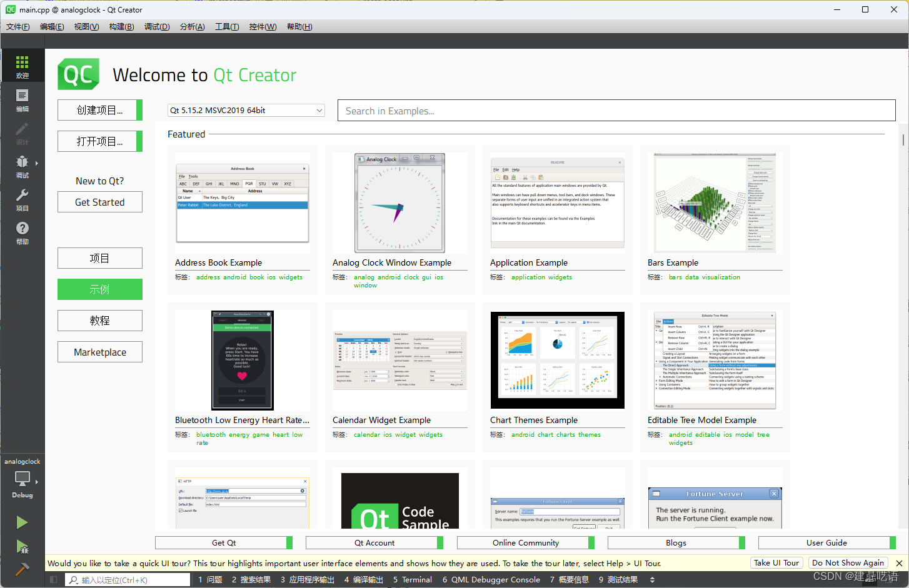Open 分析(A) menu
Image resolution: width=909 pixels, height=588 pixels.
192,27
